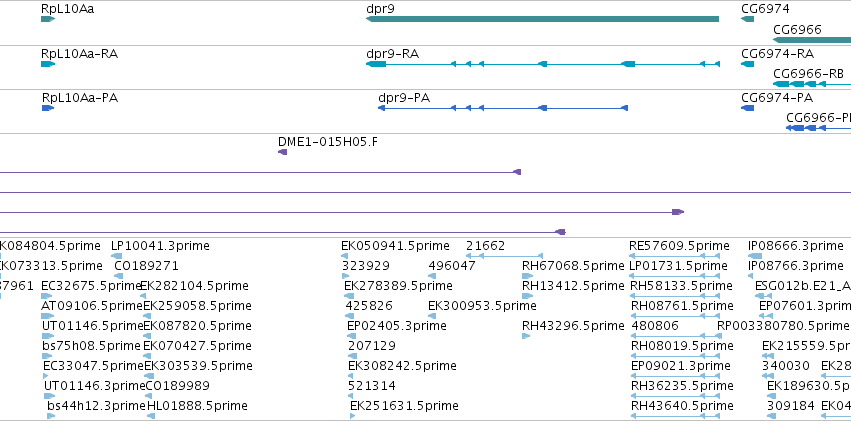Viewport: 851px width, 421px height.
Task: Click the RH08761.5prime EST label
Action: click(682, 305)
